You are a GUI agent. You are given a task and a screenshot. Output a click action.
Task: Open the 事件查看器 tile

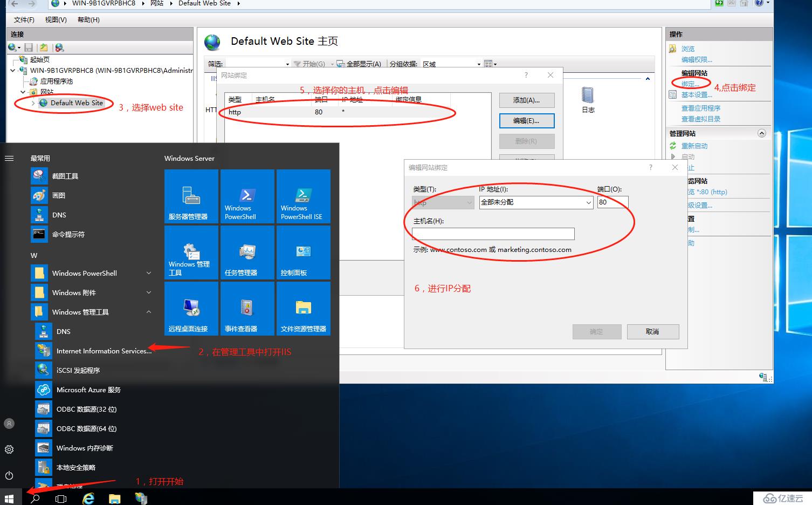click(x=247, y=309)
